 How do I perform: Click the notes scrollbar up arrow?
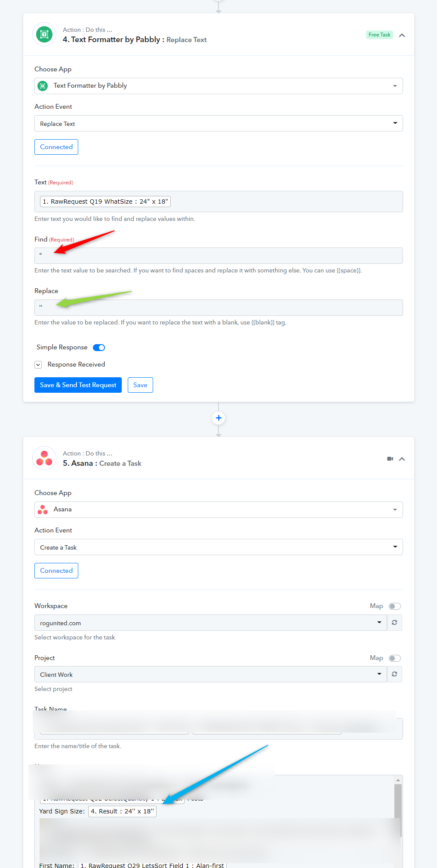click(x=398, y=780)
